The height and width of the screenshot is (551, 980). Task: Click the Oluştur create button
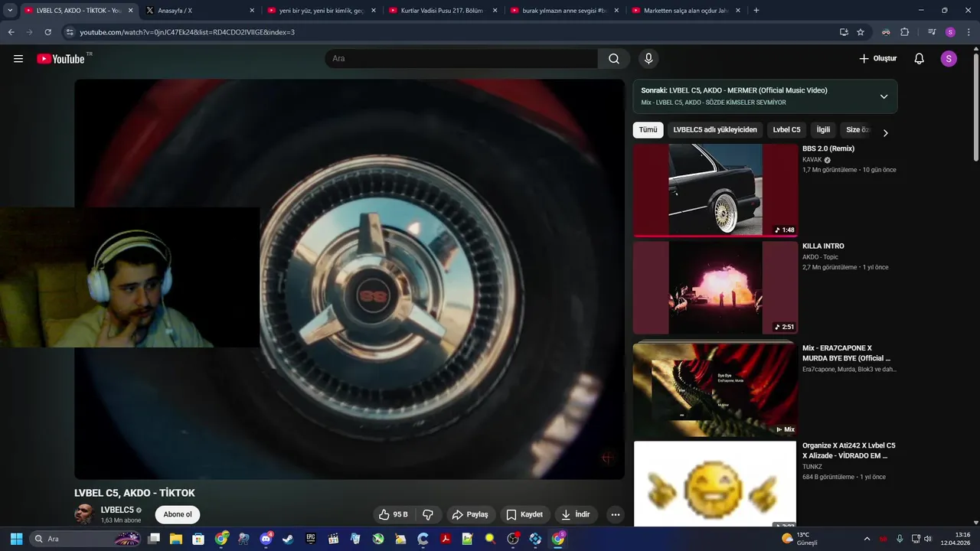pos(877,59)
